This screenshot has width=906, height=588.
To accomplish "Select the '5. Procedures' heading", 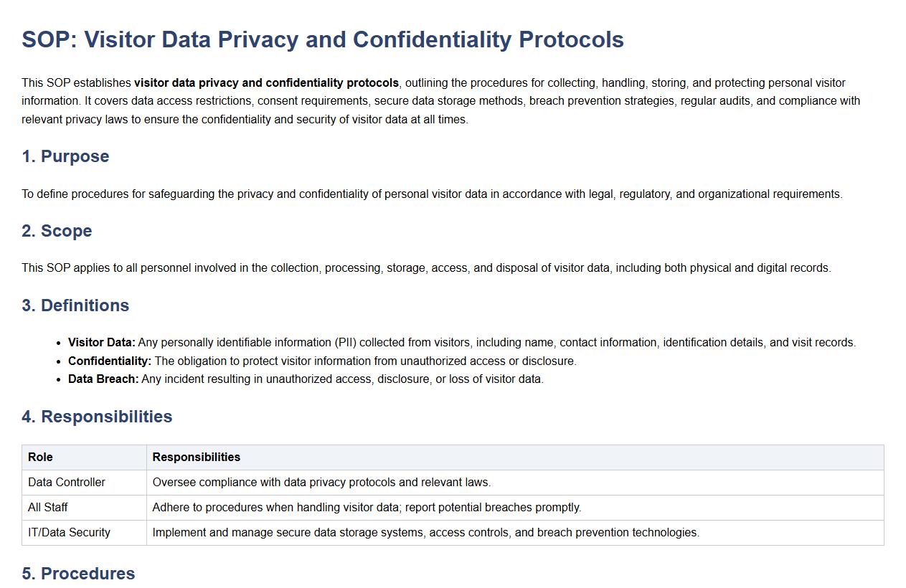I will pos(78,574).
